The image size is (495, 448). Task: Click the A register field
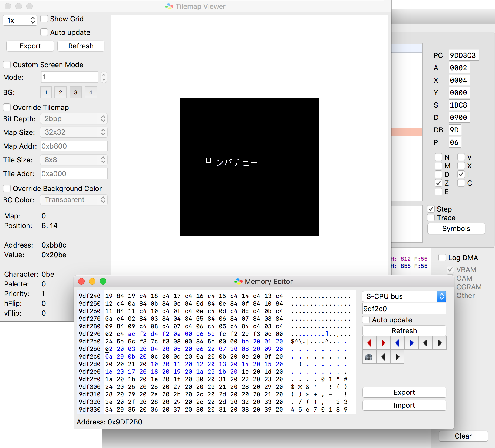pos(459,68)
